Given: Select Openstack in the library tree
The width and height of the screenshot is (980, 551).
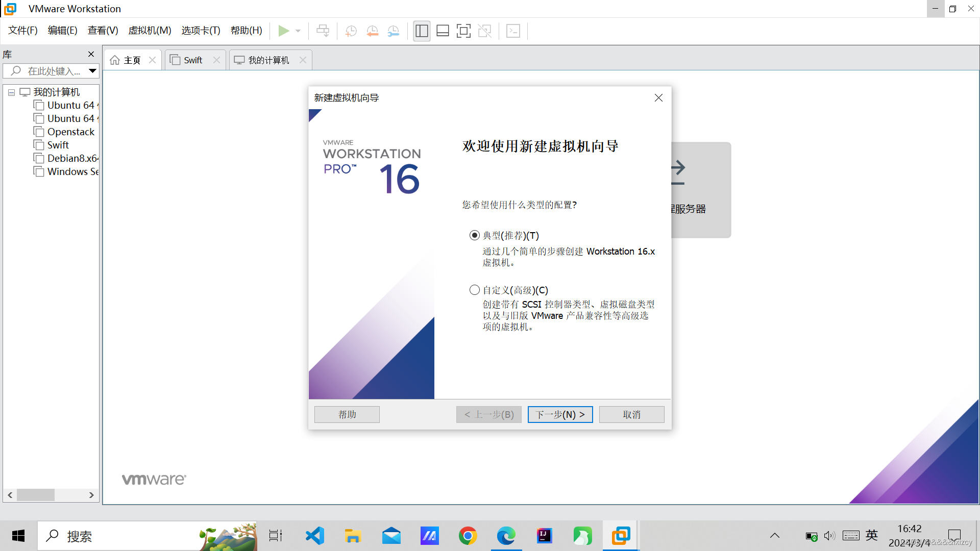Looking at the screenshot, I should click(70, 132).
